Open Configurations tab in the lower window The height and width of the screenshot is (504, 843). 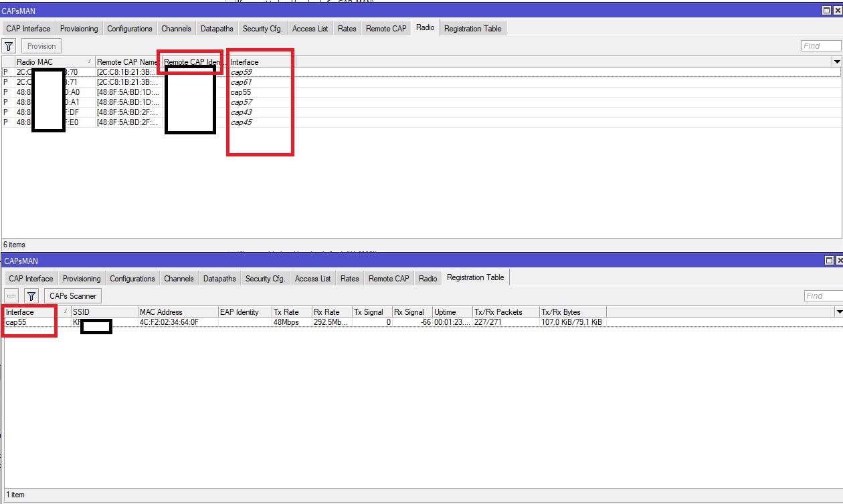132,279
